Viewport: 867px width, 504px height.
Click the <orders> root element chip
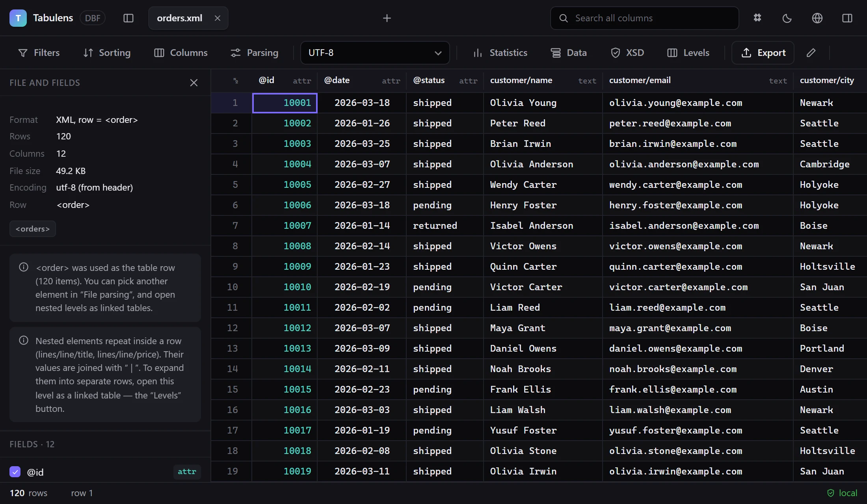coord(33,229)
